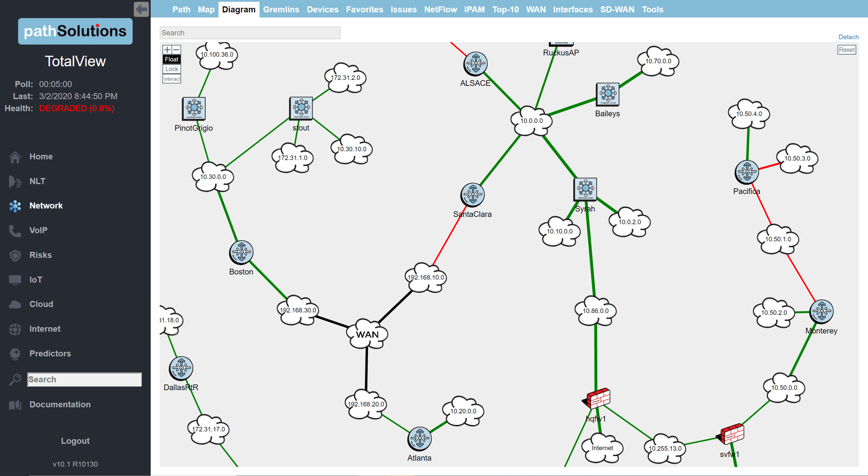Collapse sidebar with the back arrow icon
868x476 pixels.
pyautogui.click(x=141, y=9)
